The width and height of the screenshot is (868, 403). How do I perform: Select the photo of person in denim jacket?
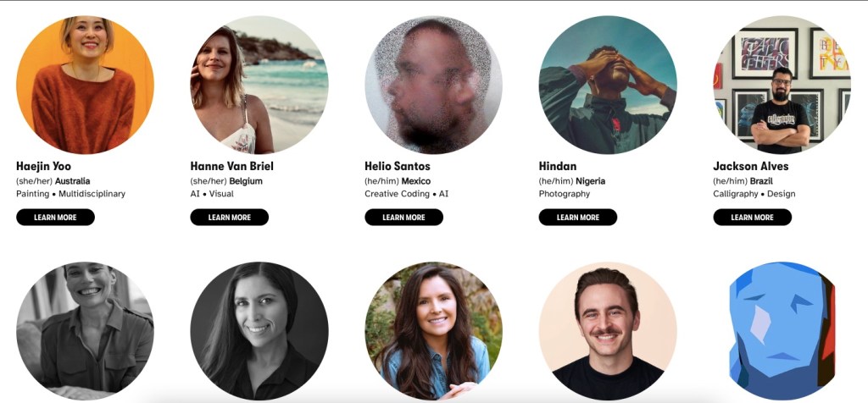433,330
